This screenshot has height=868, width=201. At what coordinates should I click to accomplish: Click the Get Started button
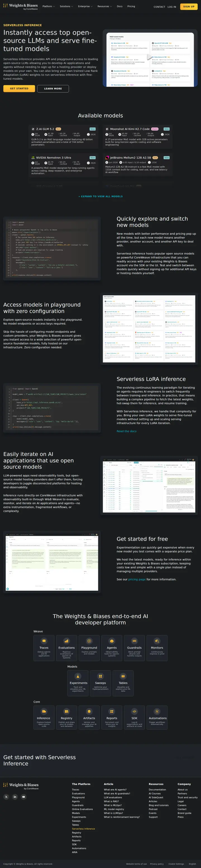click(x=19, y=89)
